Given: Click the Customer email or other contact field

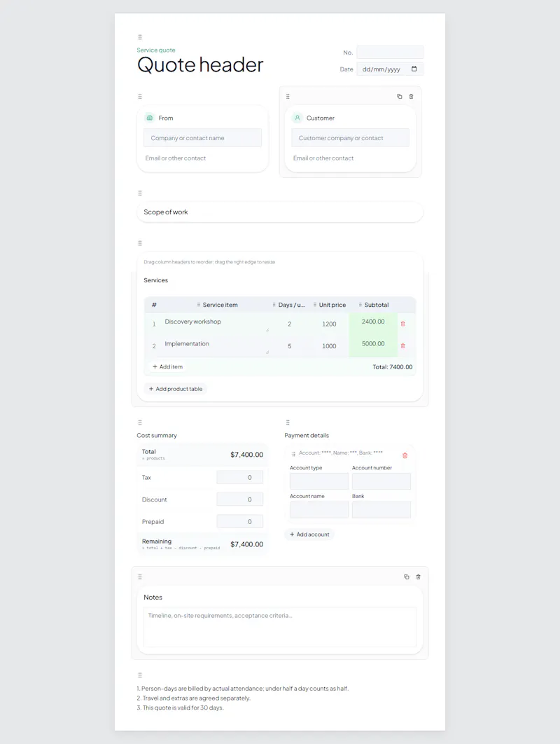Looking at the screenshot, I should point(351,158).
